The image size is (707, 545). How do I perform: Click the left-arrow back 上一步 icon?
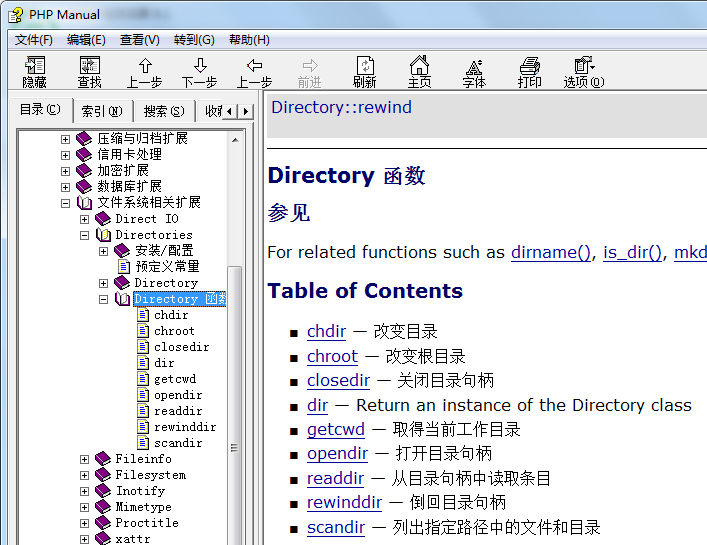[x=255, y=71]
